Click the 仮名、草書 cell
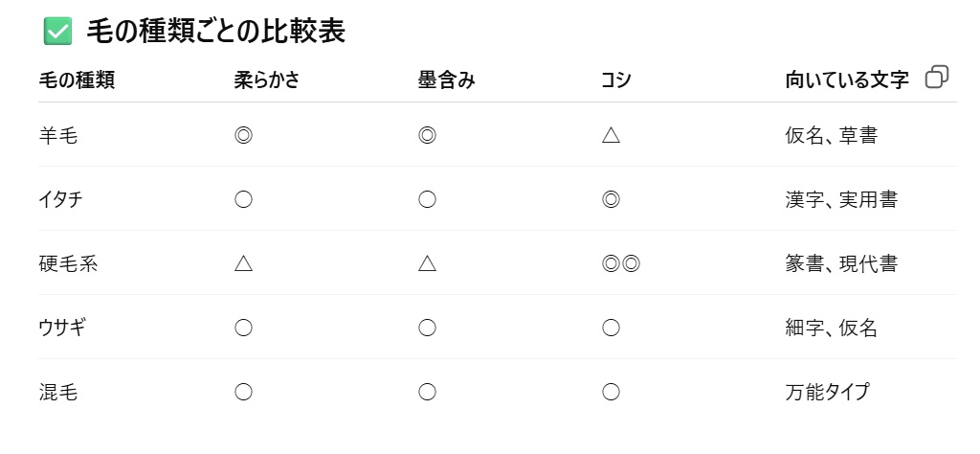The height and width of the screenshot is (454, 980). [831, 136]
